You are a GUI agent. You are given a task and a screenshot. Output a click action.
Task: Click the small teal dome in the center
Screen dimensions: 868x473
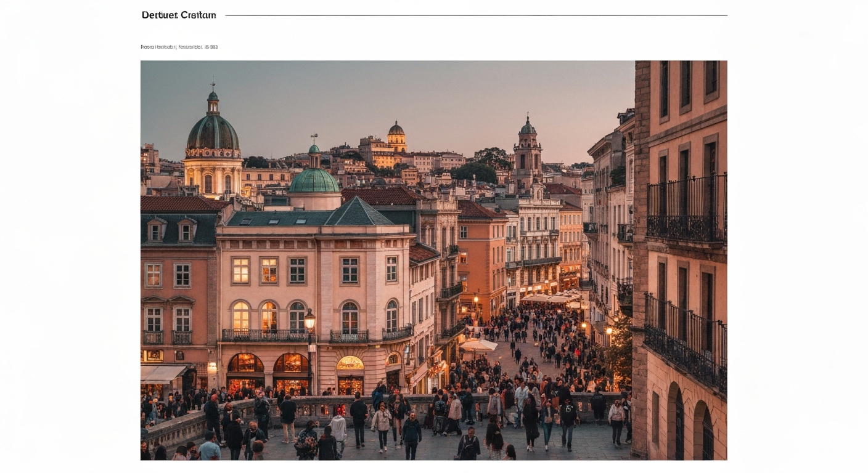[314, 180]
